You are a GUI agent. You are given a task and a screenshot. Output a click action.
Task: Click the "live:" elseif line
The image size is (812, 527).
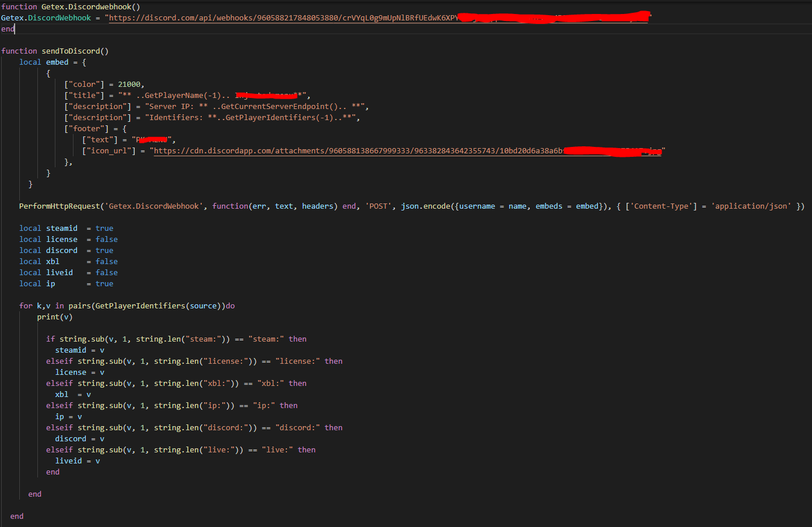[x=181, y=450]
